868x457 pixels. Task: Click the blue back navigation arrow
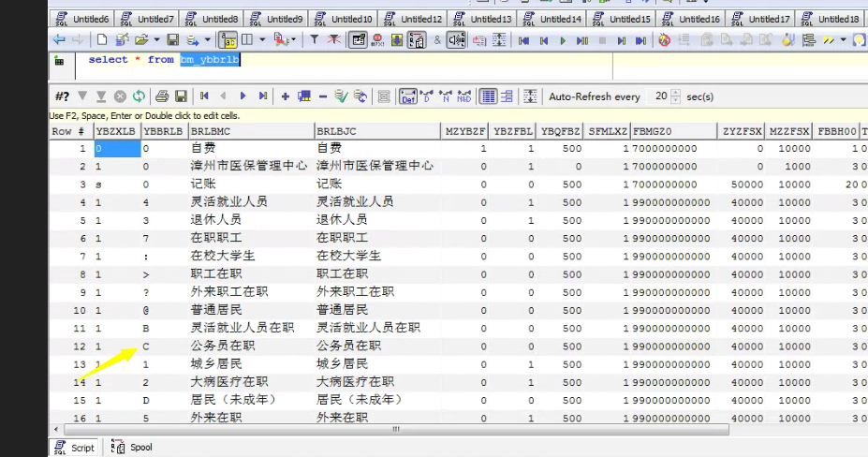click(x=59, y=40)
